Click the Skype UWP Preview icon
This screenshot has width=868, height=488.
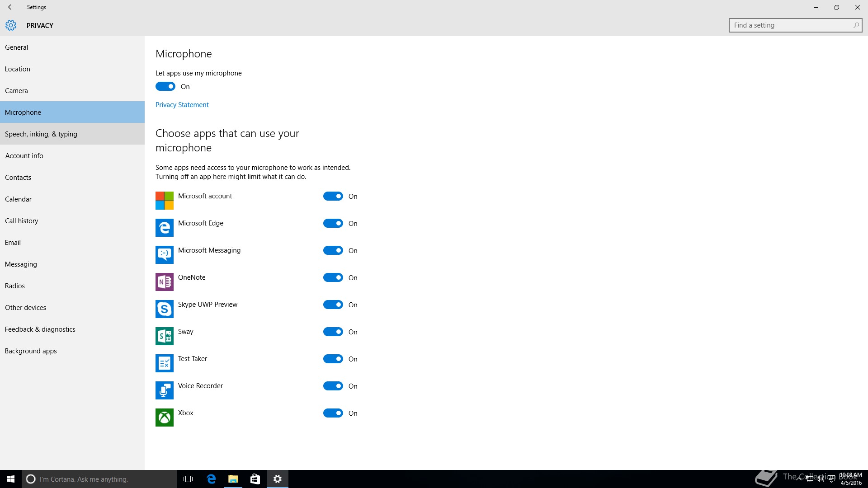[x=165, y=309]
